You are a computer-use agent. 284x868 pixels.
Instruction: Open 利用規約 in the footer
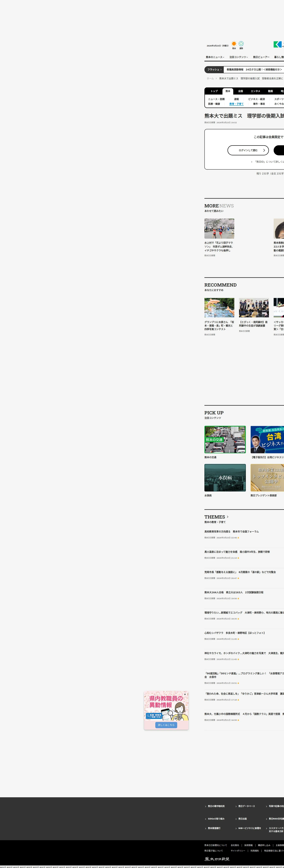255,851
